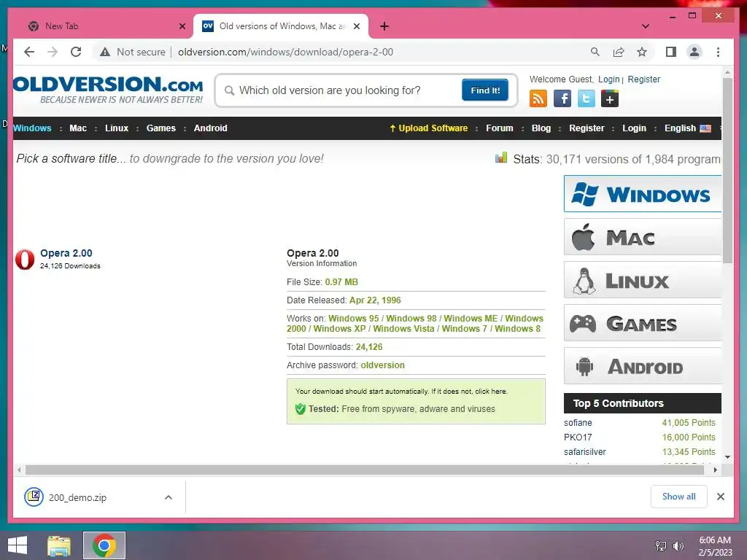Open Games in site nav
Image resolution: width=747 pixels, height=560 pixels.
(161, 128)
